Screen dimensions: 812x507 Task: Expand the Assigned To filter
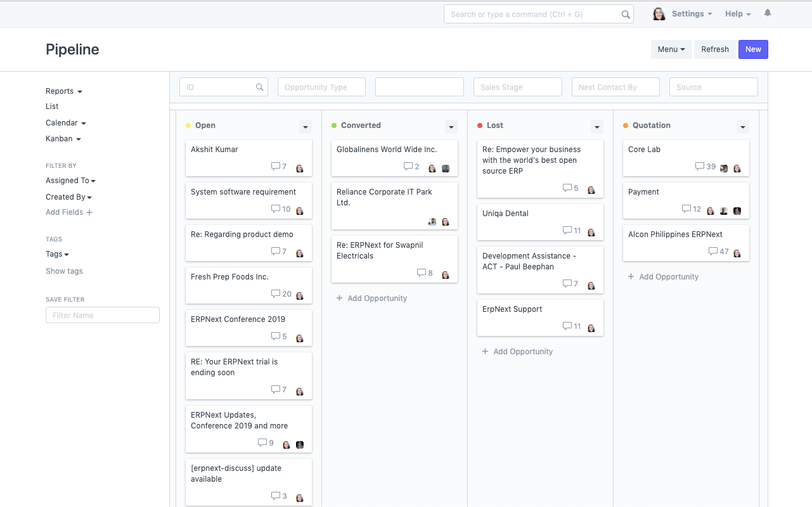coord(70,181)
